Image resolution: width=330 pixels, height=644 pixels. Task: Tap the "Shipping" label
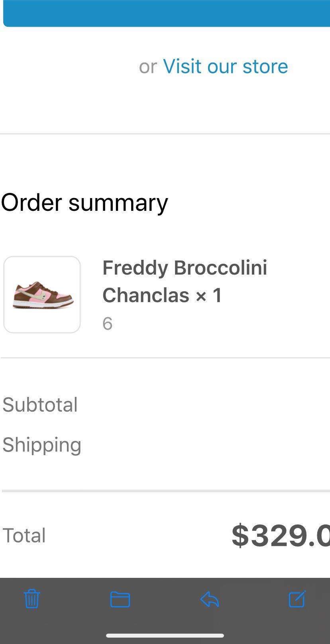click(42, 445)
